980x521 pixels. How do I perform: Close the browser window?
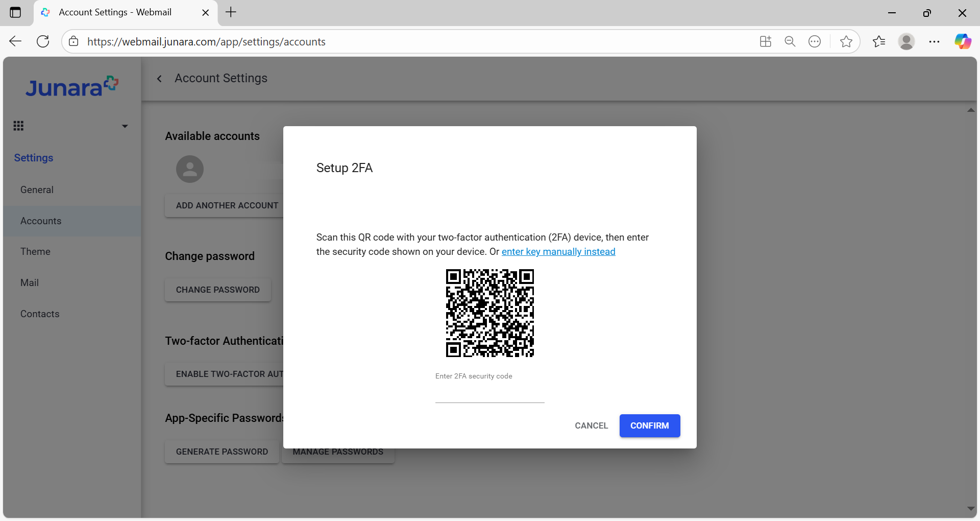[962, 13]
